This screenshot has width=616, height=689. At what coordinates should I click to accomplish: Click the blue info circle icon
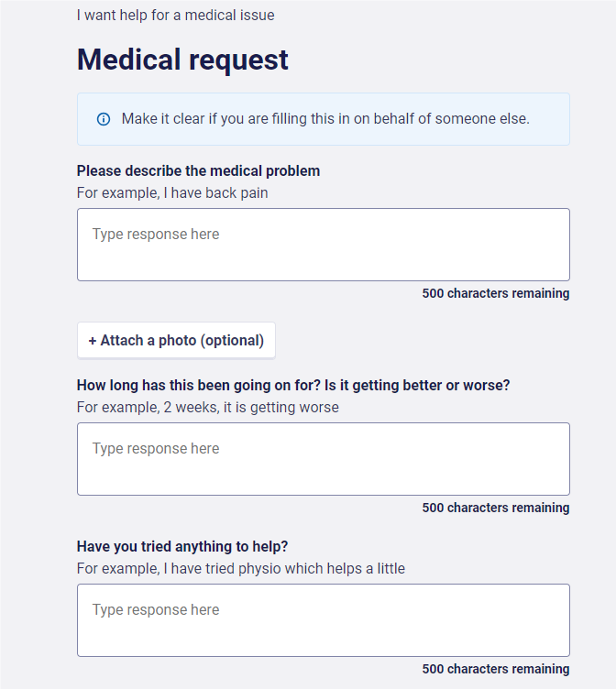(x=104, y=119)
